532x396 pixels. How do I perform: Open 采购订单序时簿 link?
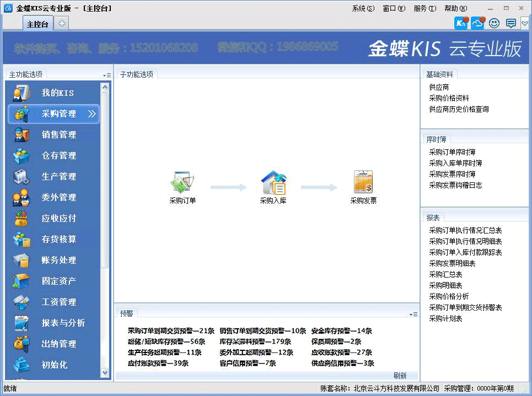tap(452, 153)
